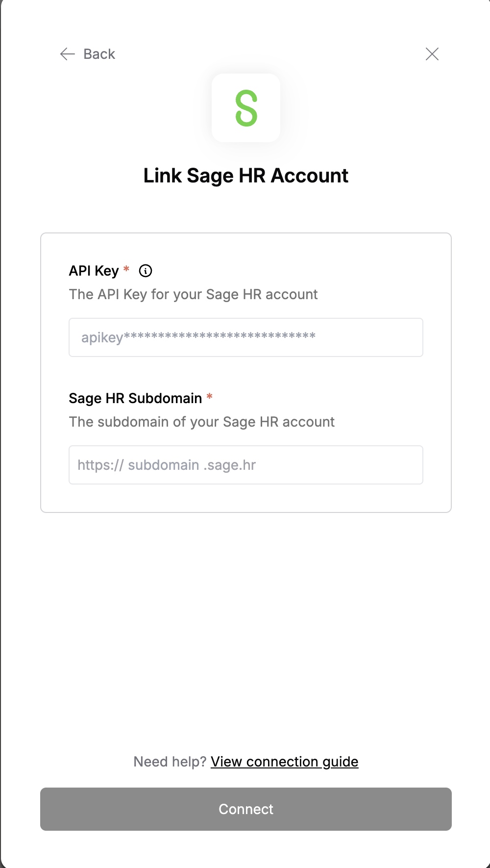The height and width of the screenshot is (868, 490).
Task: Click the red asterisk beside Sage HR Subdomain
Action: pyautogui.click(x=209, y=396)
